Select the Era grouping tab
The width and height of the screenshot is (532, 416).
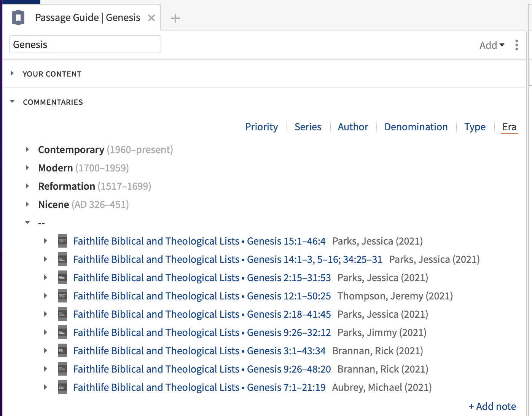click(509, 127)
